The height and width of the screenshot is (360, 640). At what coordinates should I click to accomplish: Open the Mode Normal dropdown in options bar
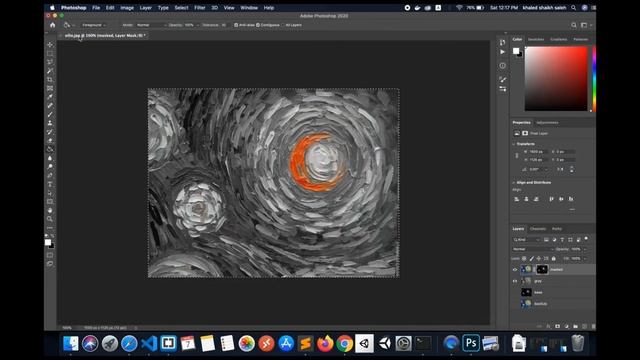(151, 25)
